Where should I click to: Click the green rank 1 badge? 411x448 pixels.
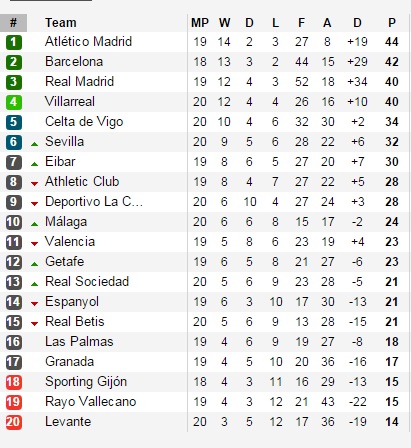tap(14, 42)
